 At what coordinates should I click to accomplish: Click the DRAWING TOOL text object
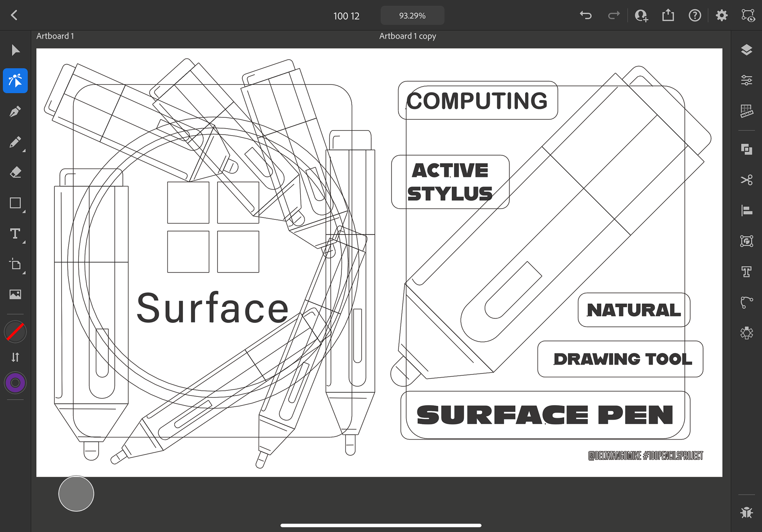pyautogui.click(x=622, y=359)
